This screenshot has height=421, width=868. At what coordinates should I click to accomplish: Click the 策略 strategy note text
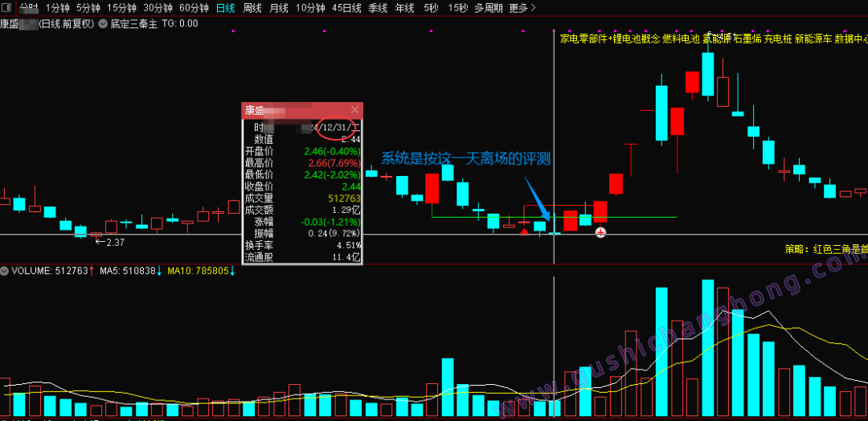coord(826,249)
